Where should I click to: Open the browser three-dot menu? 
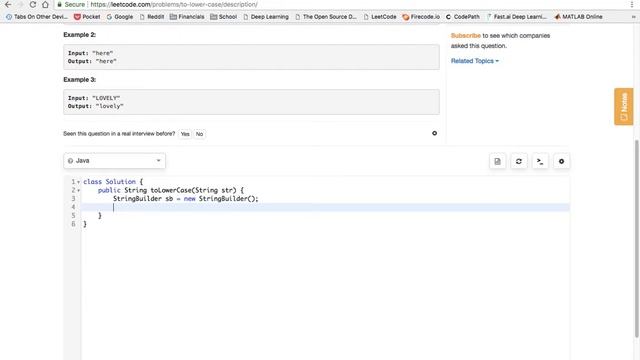pyautogui.click(x=631, y=4)
